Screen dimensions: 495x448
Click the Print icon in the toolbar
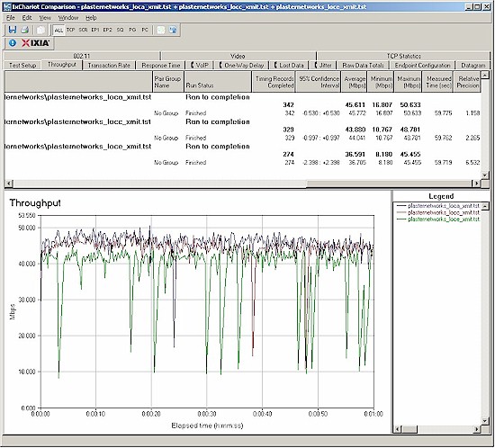[x=24, y=30]
